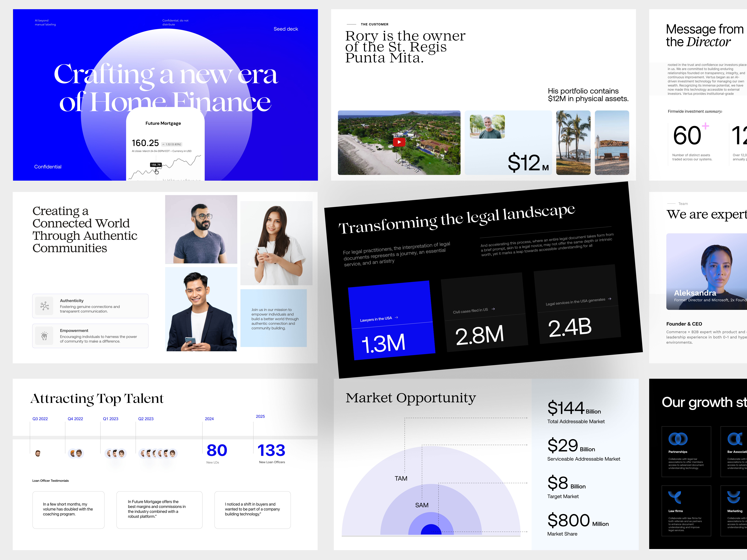
Task: Click the older man portrait photo
Action: click(487, 127)
